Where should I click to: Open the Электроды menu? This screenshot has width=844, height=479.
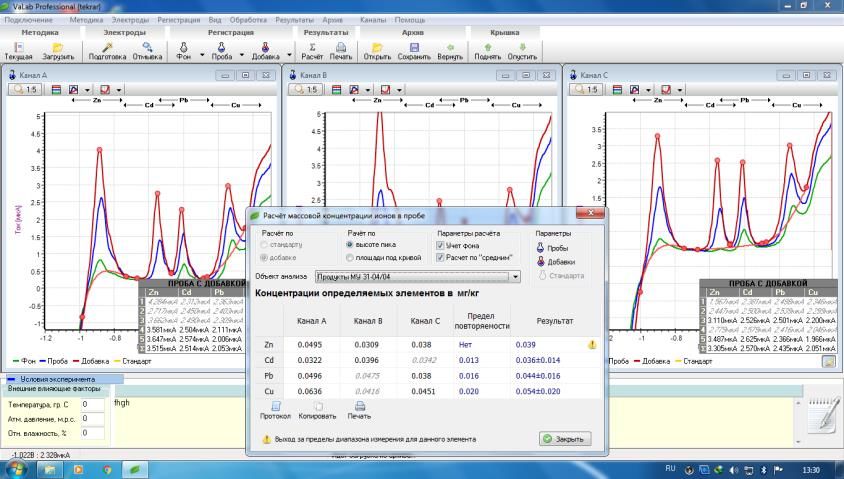[130, 20]
